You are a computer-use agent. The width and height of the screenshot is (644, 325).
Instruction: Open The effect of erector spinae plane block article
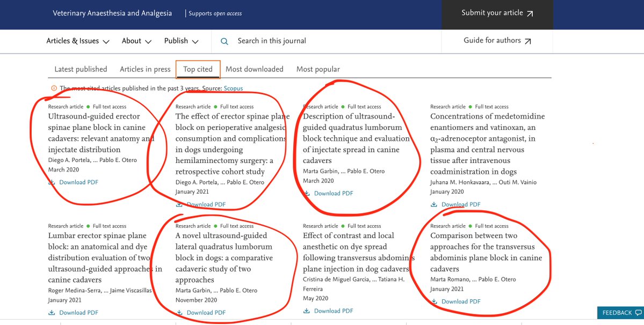pos(233,144)
